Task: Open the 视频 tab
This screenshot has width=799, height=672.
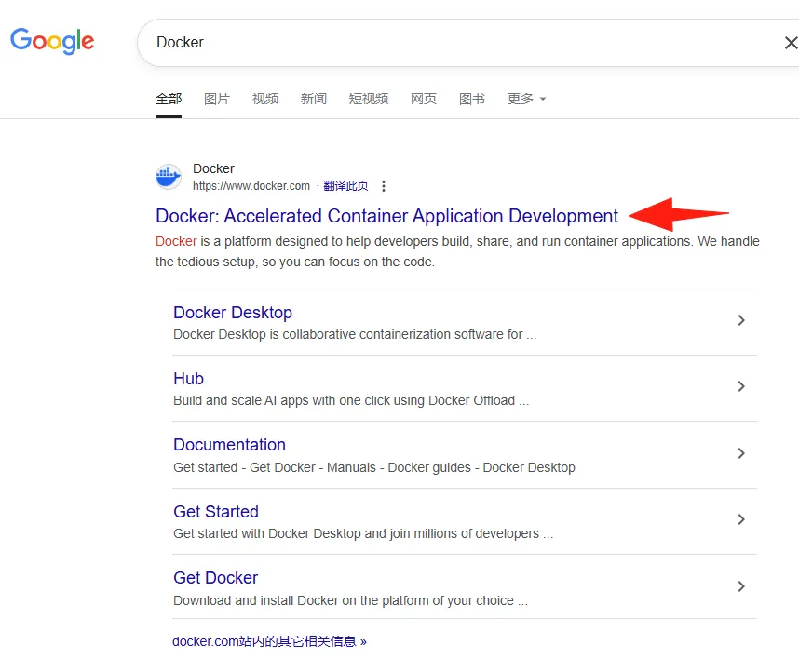Action: click(265, 99)
